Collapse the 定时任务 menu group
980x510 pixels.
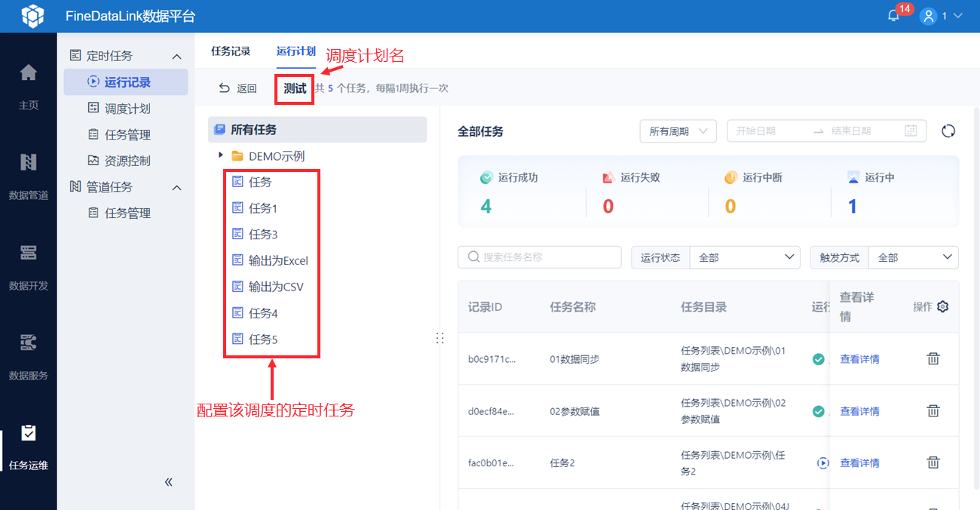pyautogui.click(x=177, y=57)
